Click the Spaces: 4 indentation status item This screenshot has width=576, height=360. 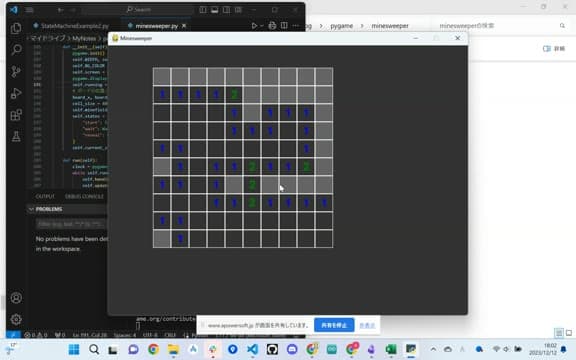tap(125, 335)
